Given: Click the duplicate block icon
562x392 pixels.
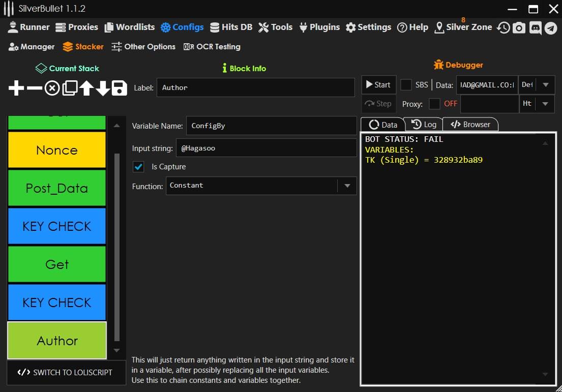Looking at the screenshot, I should click(x=69, y=88).
